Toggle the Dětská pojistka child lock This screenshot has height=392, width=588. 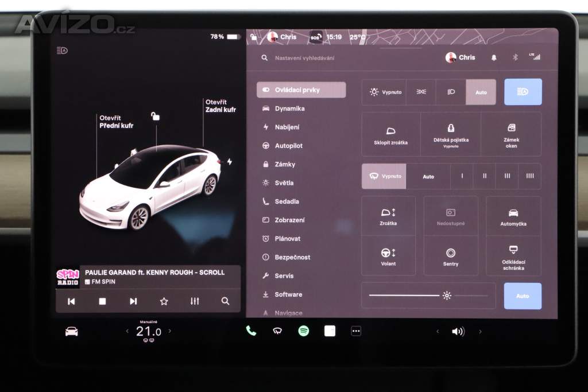point(451,134)
